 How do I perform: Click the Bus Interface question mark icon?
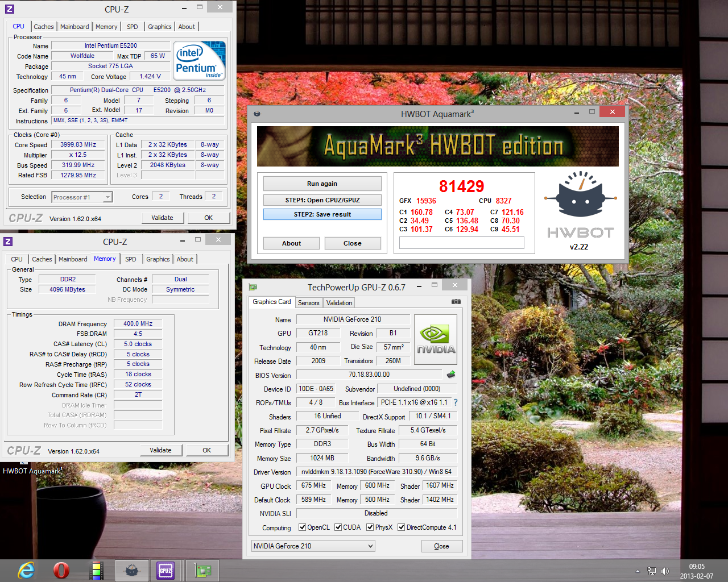(x=456, y=402)
